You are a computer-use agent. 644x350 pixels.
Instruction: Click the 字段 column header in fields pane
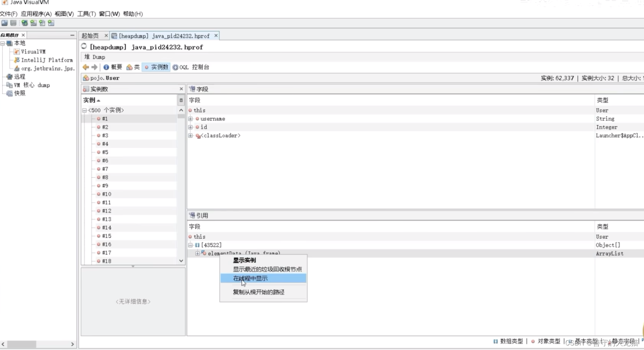[x=391, y=100]
